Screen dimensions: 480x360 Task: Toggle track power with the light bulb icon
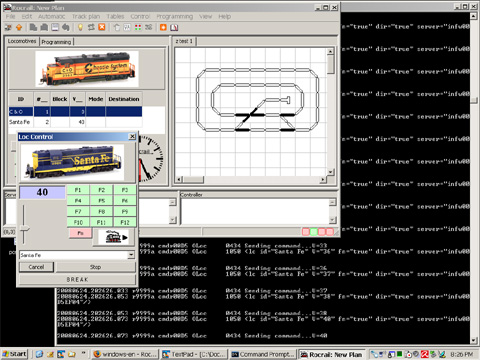(80, 27)
